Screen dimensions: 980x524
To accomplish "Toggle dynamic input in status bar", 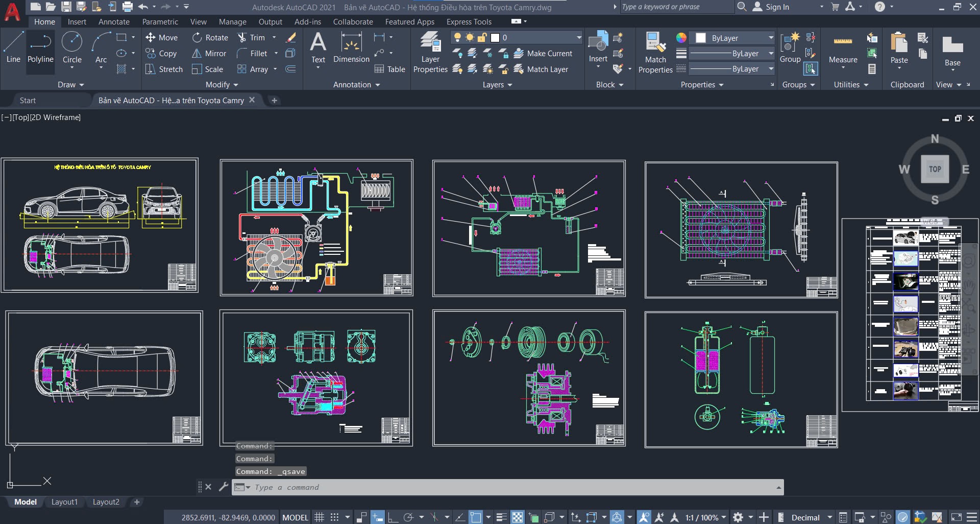I will [x=377, y=517].
